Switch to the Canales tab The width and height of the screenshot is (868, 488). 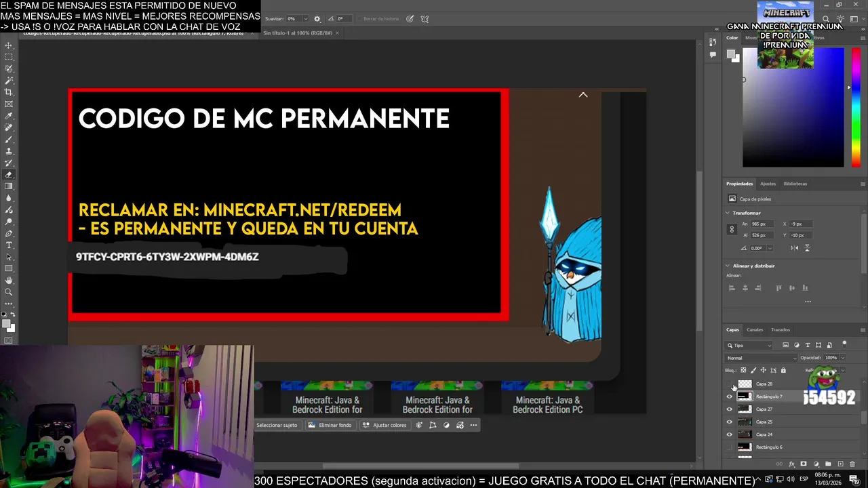tap(755, 330)
